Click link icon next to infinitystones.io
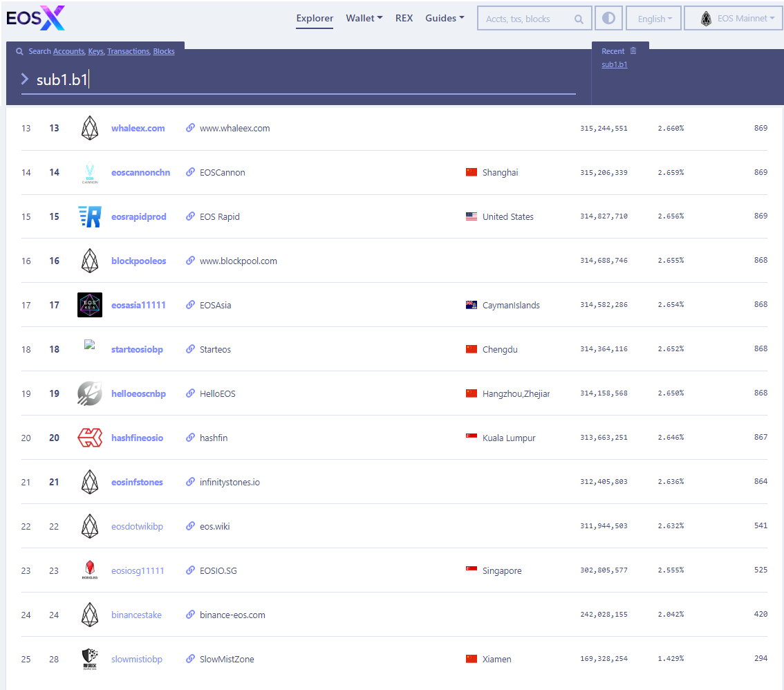This screenshot has width=784, height=690. point(190,482)
